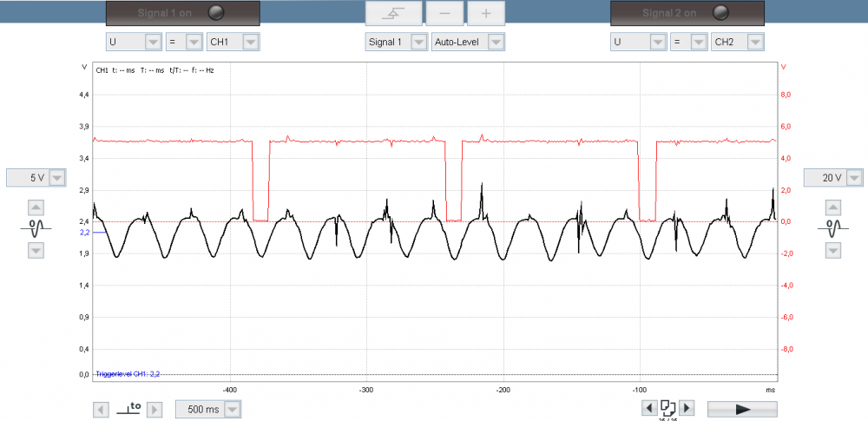Expand the 500 ms timebase dropdown

click(x=231, y=409)
